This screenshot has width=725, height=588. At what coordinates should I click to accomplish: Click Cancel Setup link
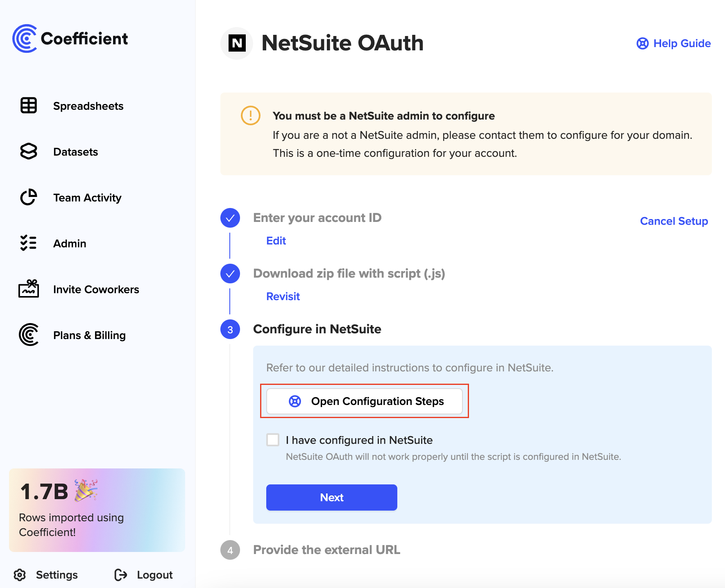674,221
